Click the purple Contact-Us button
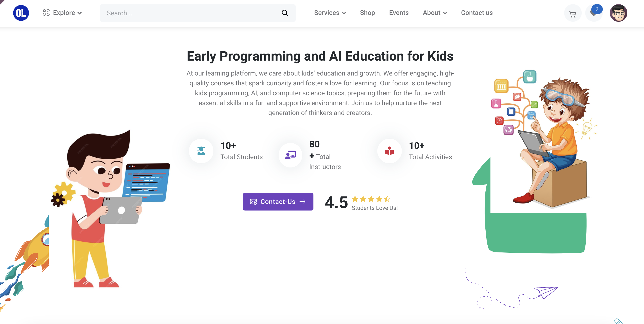This screenshot has width=644, height=324. pos(278,202)
